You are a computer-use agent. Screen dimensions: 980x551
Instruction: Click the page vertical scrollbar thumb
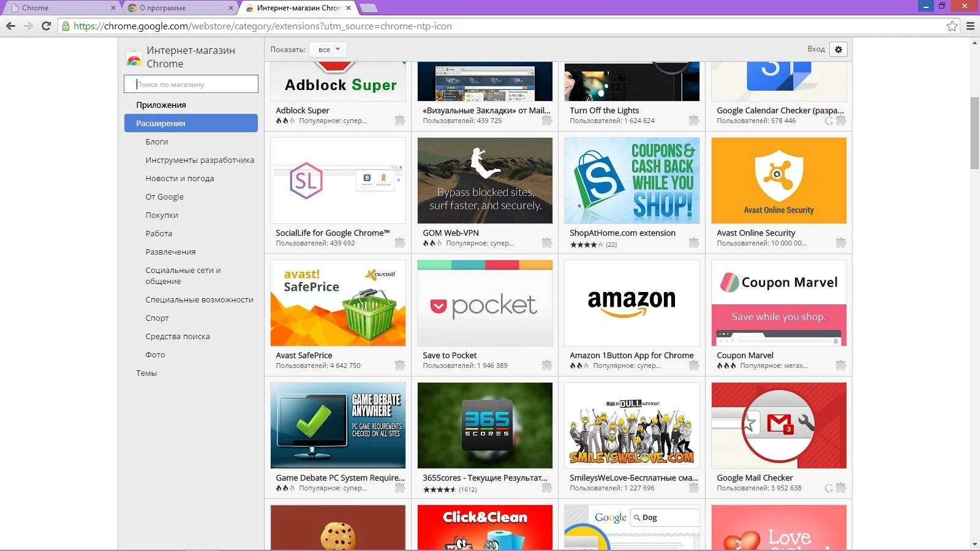[x=974, y=133]
